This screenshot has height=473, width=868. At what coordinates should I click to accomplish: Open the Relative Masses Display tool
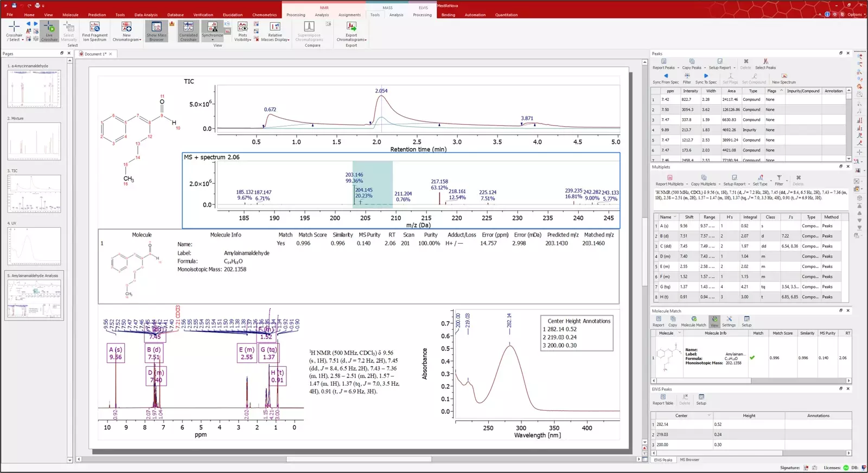click(275, 27)
